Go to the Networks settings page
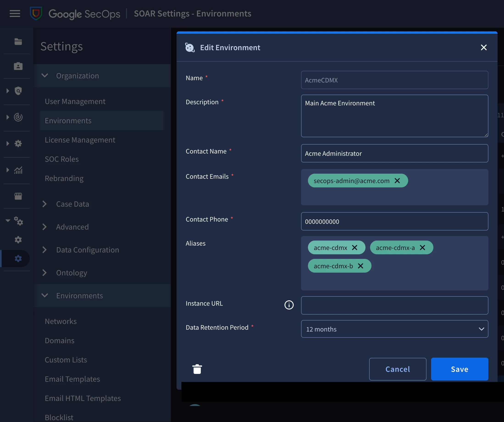Image resolution: width=504 pixels, height=422 pixels. pyautogui.click(x=61, y=321)
